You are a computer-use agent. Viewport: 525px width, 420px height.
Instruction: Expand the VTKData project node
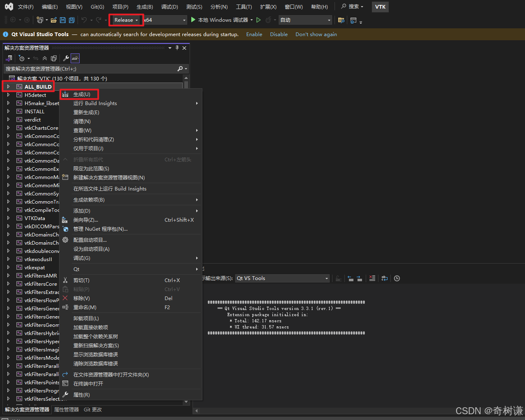[x=8, y=218]
